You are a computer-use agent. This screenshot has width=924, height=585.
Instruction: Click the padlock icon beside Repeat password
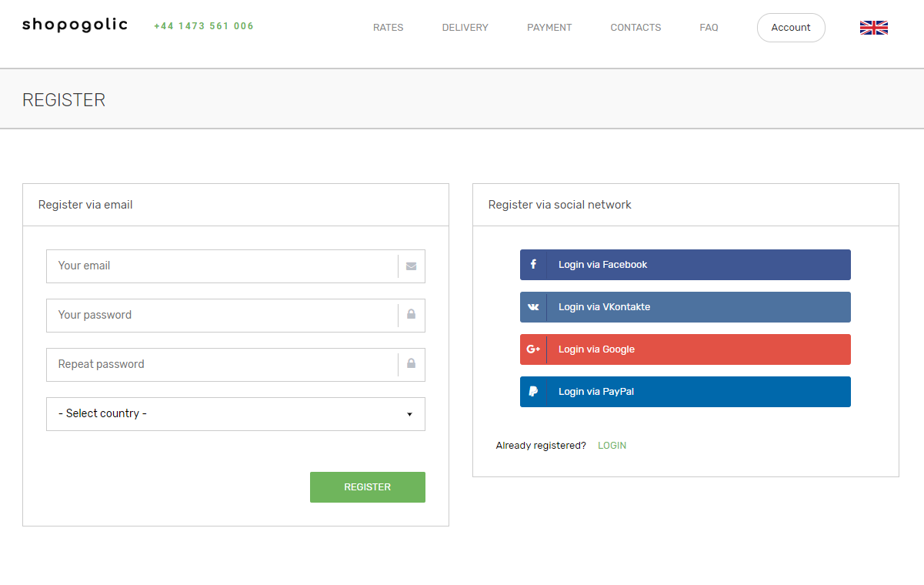coord(411,364)
